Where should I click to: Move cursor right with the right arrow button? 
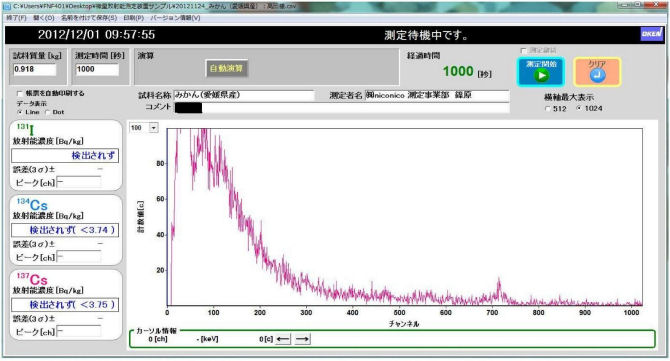tap(302, 339)
